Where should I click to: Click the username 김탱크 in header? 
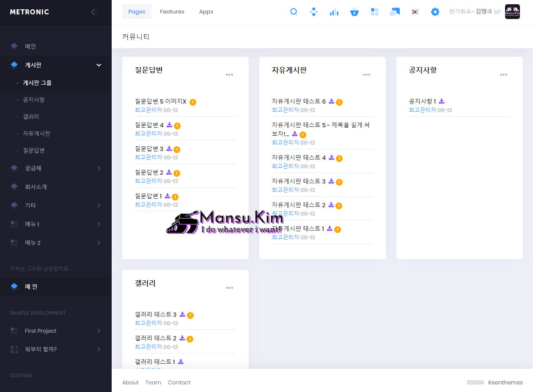[x=484, y=12]
